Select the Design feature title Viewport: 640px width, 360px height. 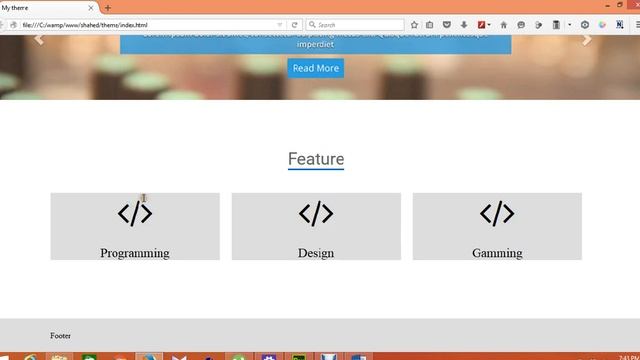pos(316,253)
